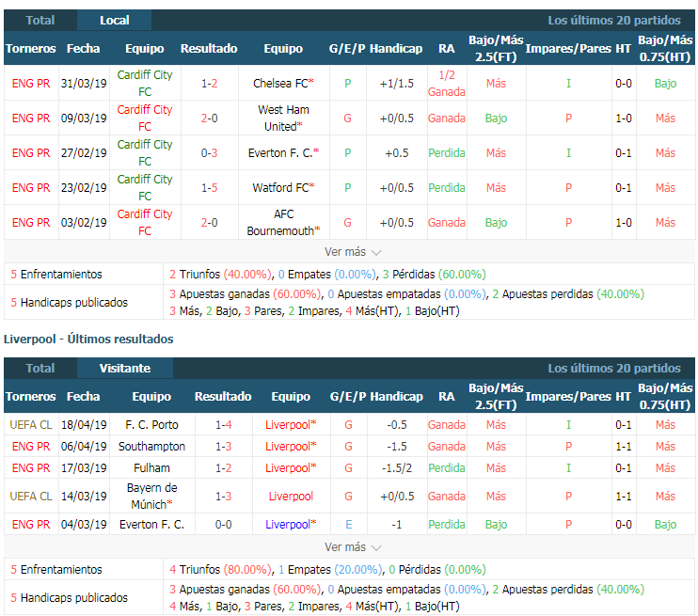Click Liverpool in the 14/03/19 row
Image resolution: width=698 pixels, height=616 pixels.
pyautogui.click(x=291, y=496)
